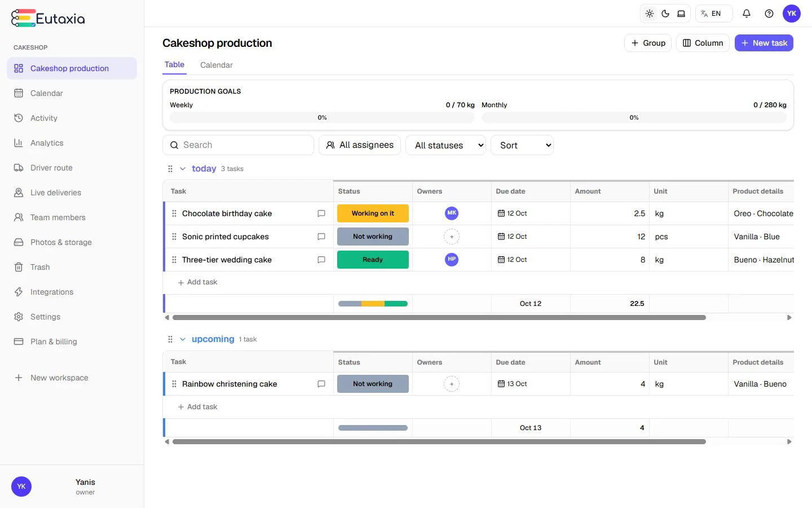Open the Sort dropdown
This screenshot has width=812, height=508.
pos(522,145)
